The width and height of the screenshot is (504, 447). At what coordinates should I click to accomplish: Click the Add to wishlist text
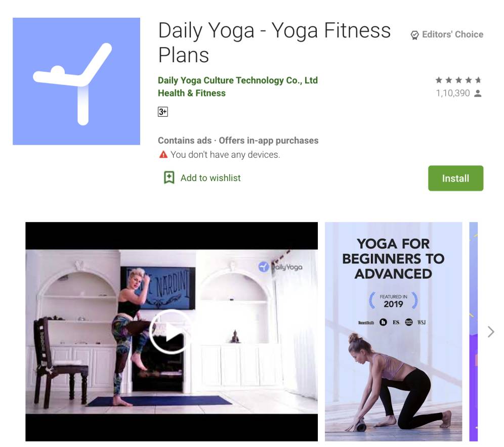pyautogui.click(x=211, y=178)
